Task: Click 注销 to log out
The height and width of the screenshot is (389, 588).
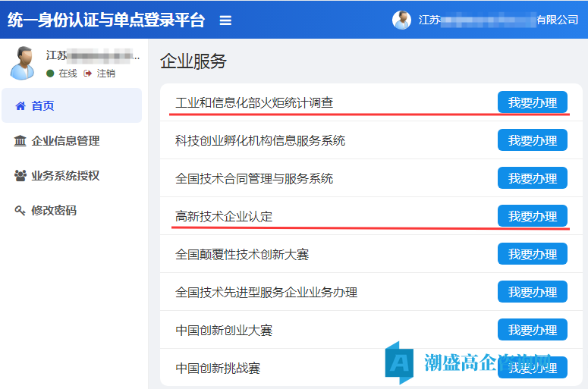Action: (x=105, y=74)
